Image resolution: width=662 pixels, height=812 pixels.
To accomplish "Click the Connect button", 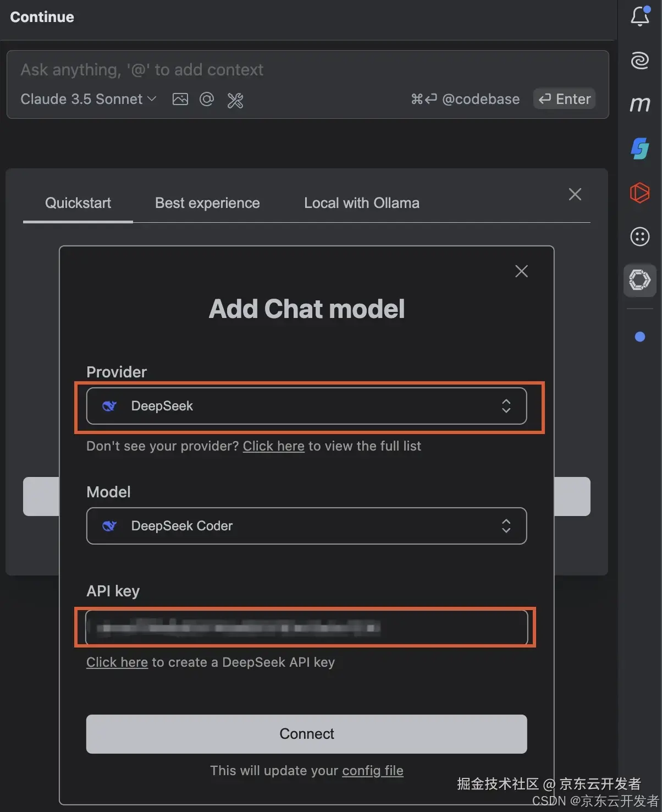I will point(306,734).
